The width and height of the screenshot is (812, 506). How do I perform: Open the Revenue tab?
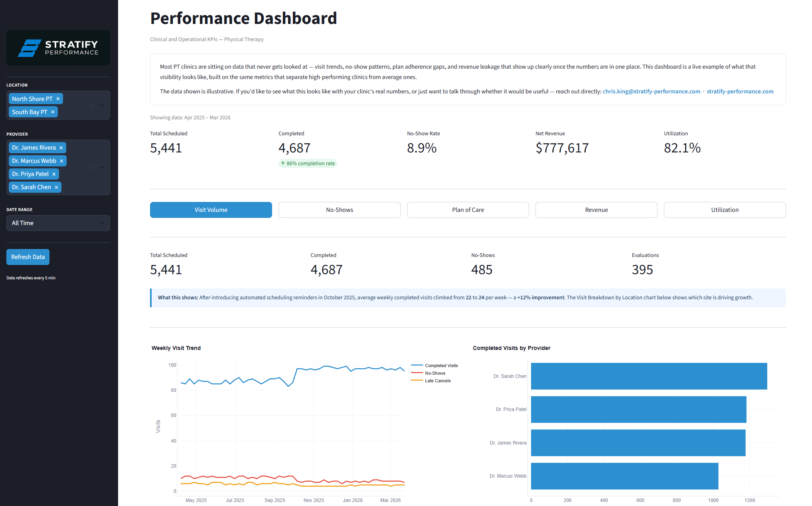[x=597, y=210]
